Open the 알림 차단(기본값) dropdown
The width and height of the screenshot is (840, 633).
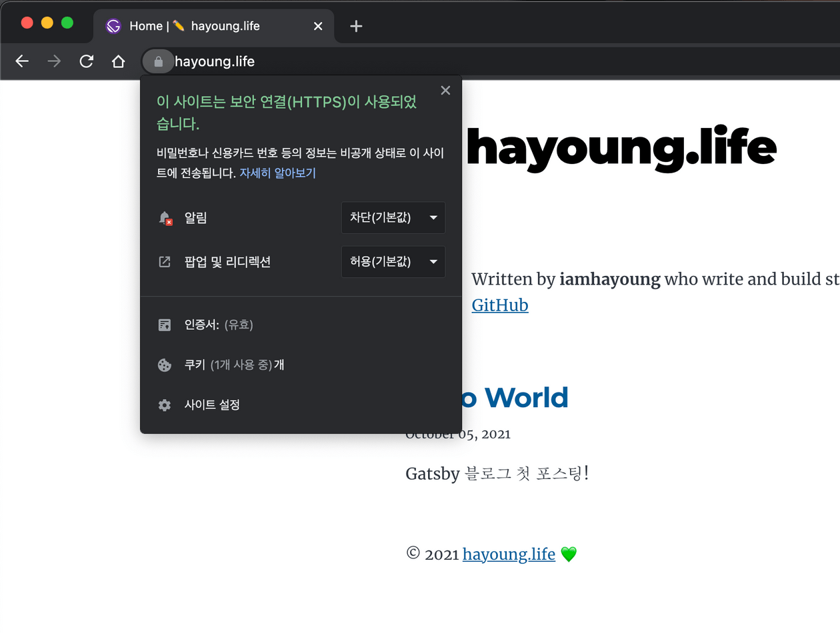[x=393, y=218]
